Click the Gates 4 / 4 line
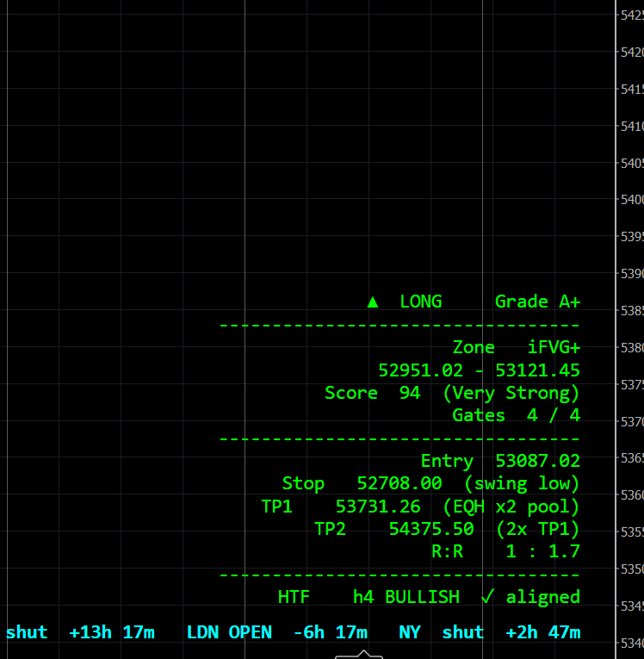Screen dimensions: 644x659 pyautogui.click(x=517, y=415)
